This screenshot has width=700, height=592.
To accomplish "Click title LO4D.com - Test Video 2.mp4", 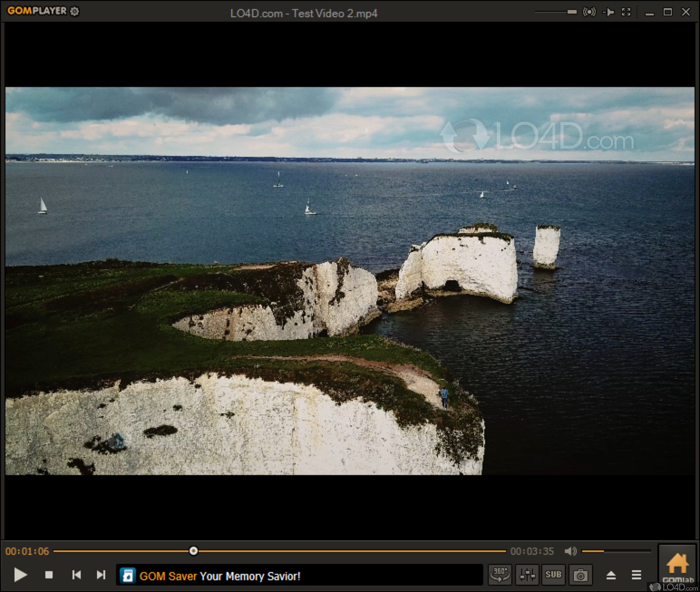I will [x=304, y=13].
